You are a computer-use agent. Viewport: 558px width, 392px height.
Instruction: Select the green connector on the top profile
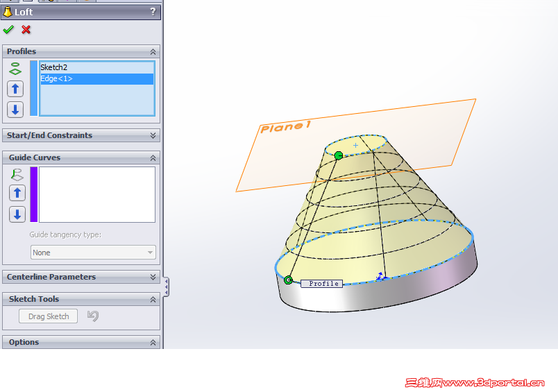tap(339, 155)
